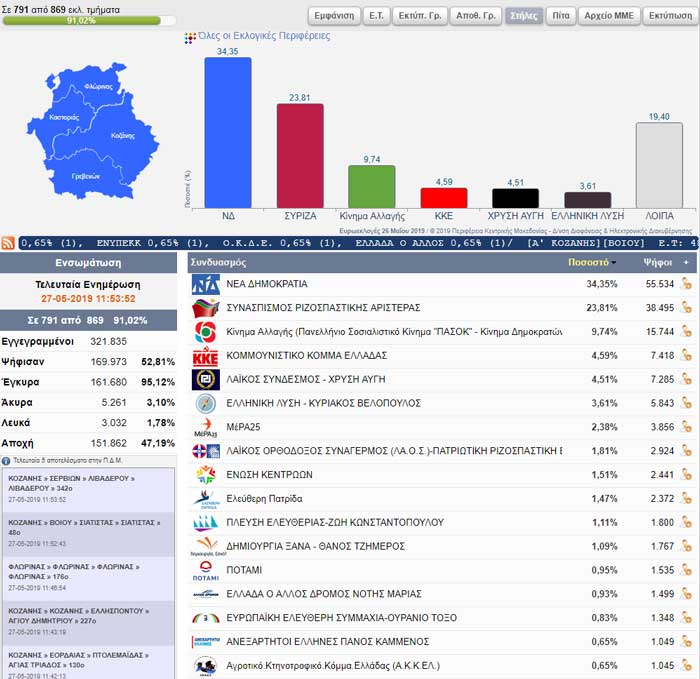The width and height of the screenshot is (700, 679).
Task: Open the Εμφάνιση menu
Action: tap(334, 16)
